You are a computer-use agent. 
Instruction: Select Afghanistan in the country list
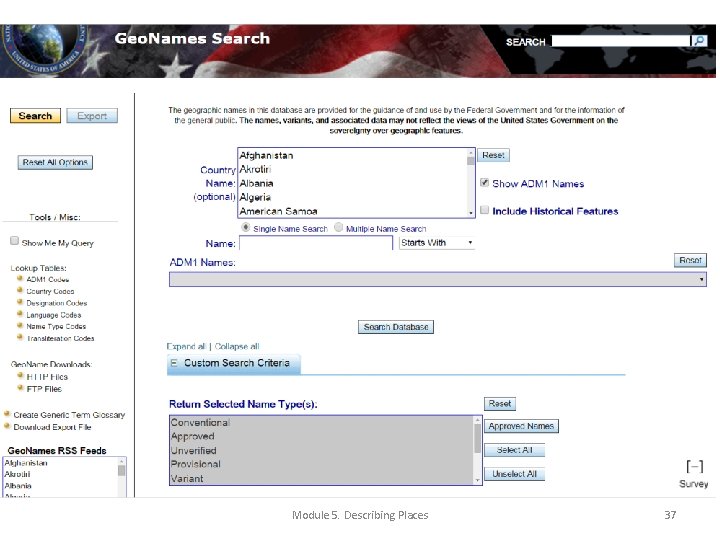click(x=353, y=156)
